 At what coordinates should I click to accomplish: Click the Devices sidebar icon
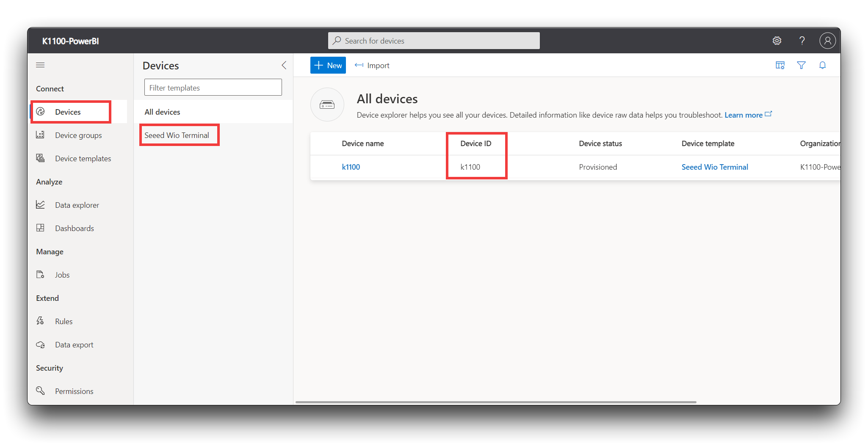pos(41,112)
